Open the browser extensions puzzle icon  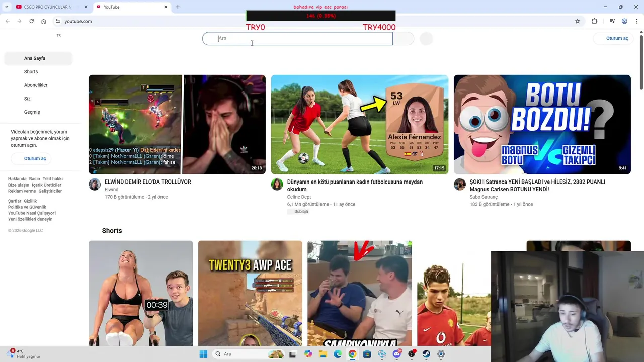(594, 21)
